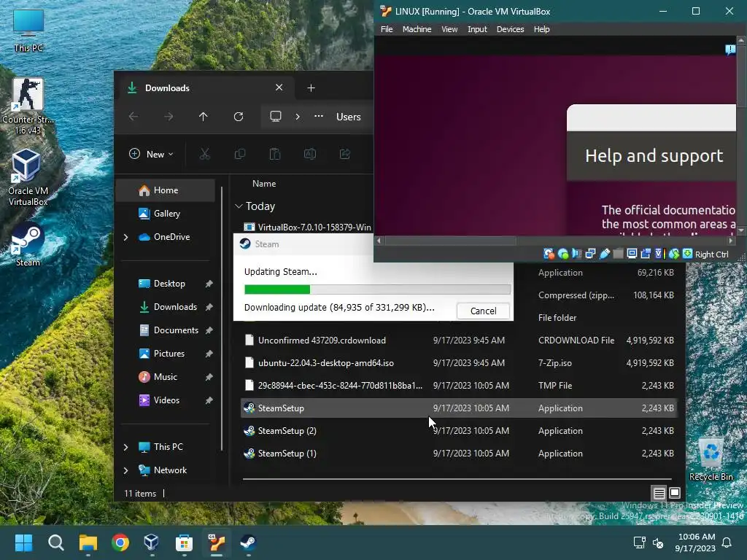Click the VirtualBox horizontal scrollbar
Viewport: 747px width, 560px height.
click(x=450, y=241)
